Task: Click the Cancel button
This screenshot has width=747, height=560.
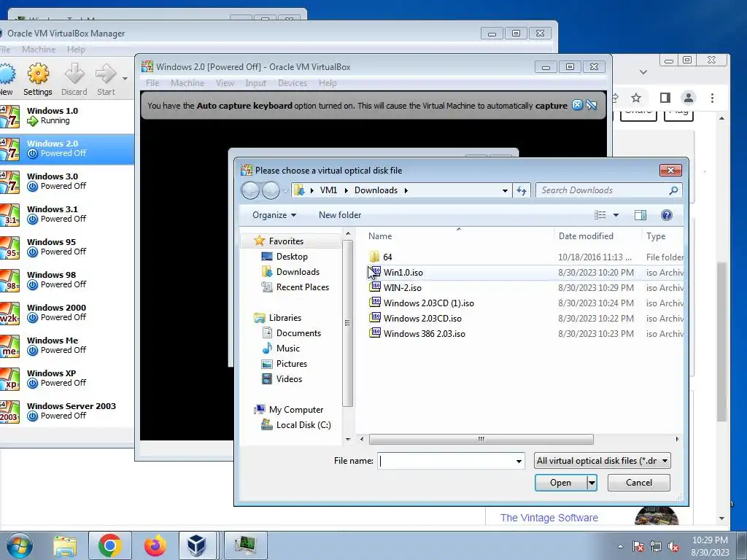Action: click(639, 483)
